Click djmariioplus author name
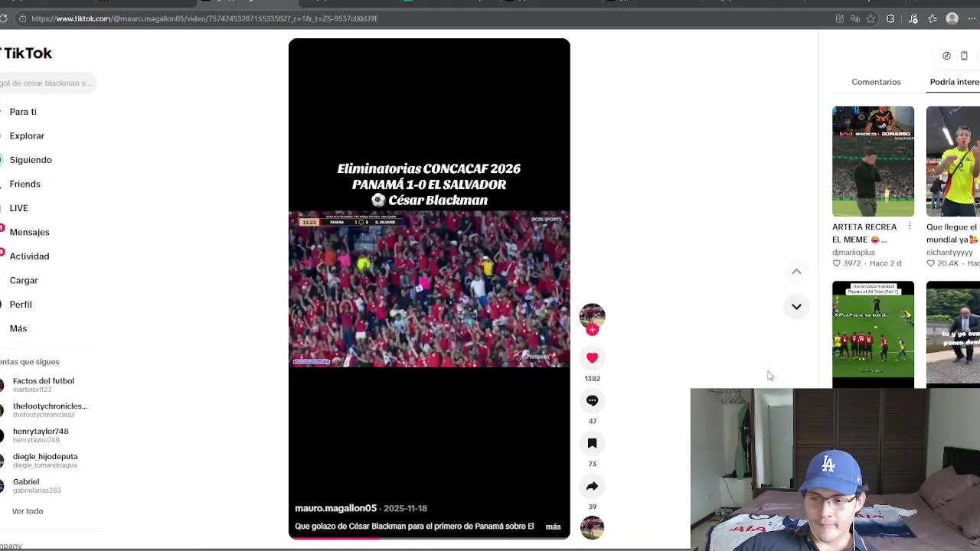Image resolution: width=980 pixels, height=551 pixels. click(854, 252)
